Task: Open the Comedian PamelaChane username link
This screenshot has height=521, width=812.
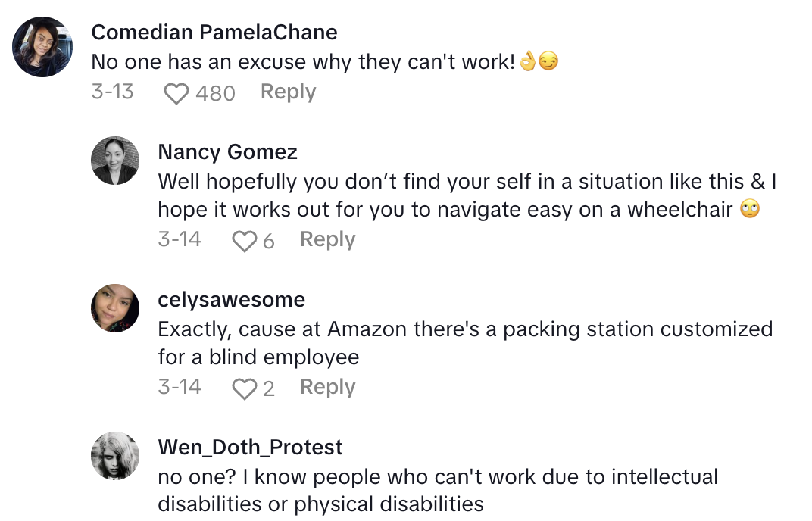Action: (214, 33)
